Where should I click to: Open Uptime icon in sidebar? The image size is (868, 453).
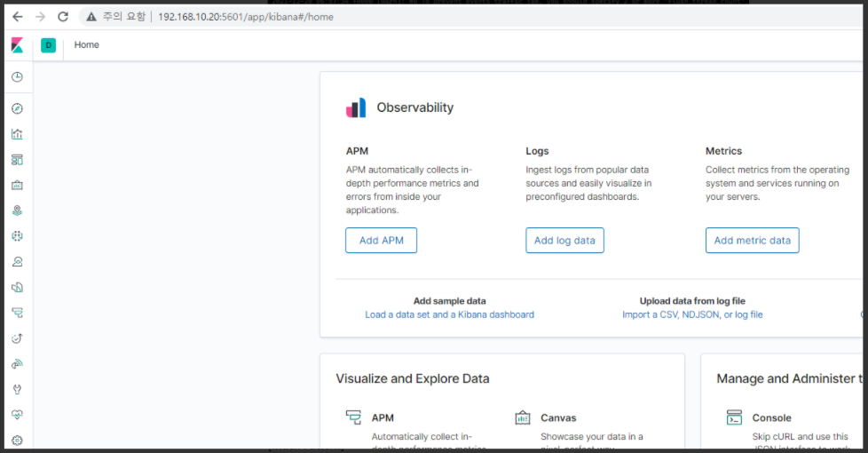[17, 338]
